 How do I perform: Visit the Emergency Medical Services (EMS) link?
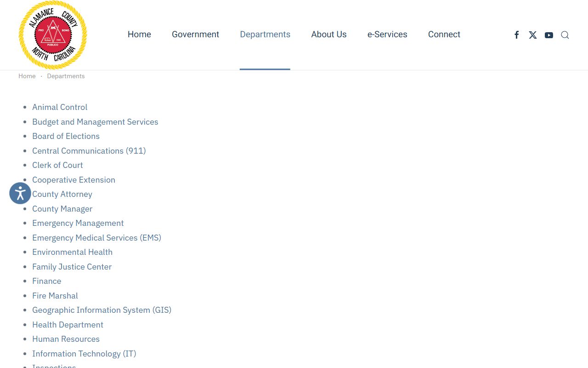tap(96, 238)
